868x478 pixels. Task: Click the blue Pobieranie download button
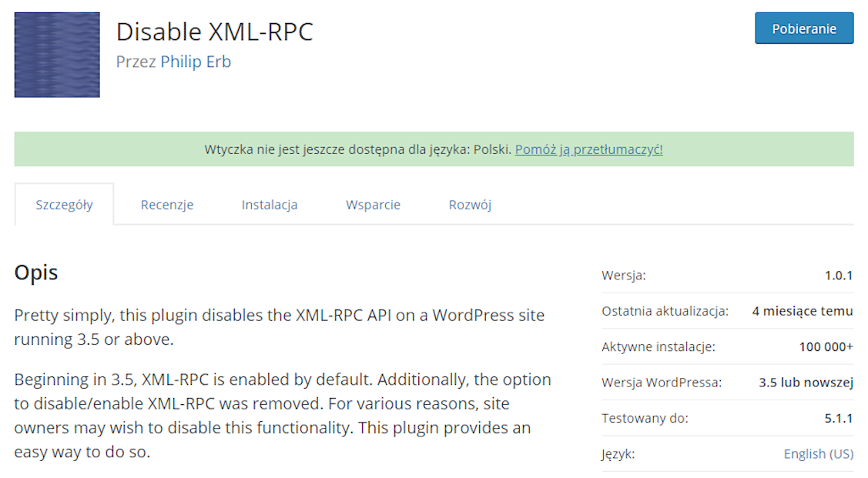tap(804, 28)
